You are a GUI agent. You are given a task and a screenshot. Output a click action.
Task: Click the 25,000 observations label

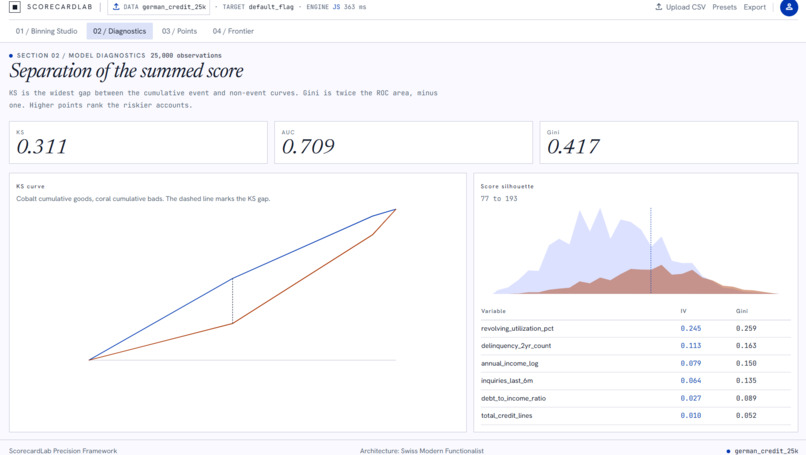pyautogui.click(x=186, y=56)
